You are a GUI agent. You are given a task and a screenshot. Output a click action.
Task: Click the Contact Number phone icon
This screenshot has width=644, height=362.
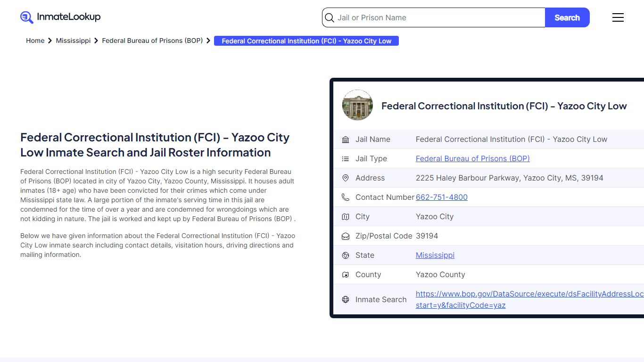click(346, 197)
